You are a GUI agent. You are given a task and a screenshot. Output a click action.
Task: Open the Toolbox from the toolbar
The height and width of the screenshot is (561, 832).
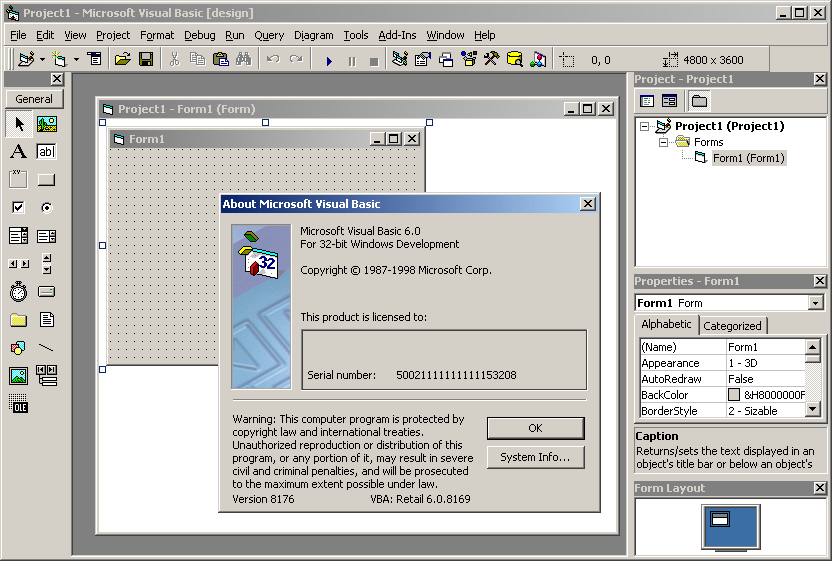(x=491, y=59)
